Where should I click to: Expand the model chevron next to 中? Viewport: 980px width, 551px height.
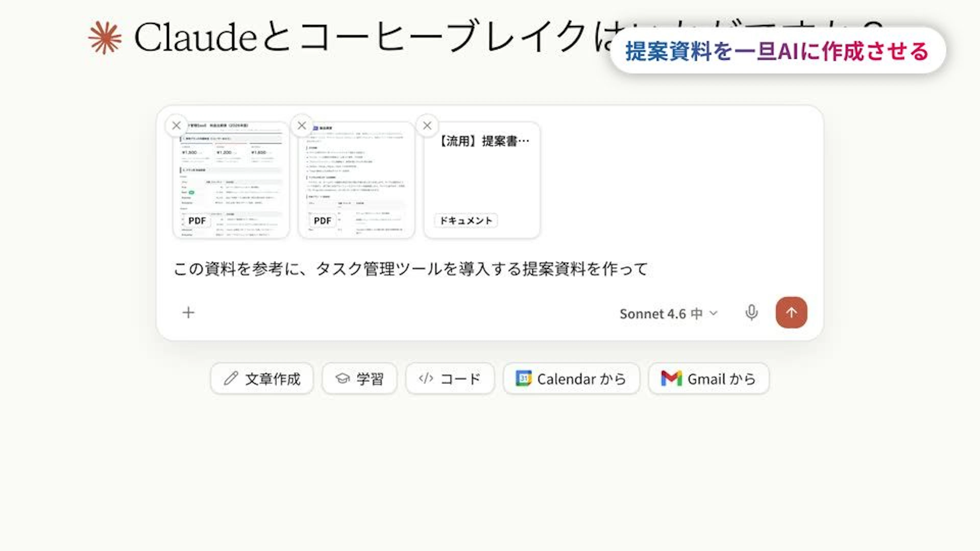point(714,313)
